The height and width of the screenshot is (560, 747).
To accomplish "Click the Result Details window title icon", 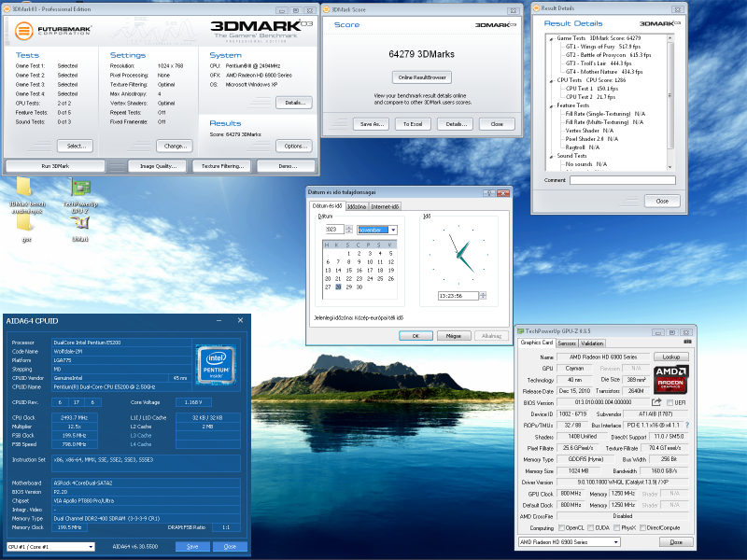I will [x=536, y=8].
